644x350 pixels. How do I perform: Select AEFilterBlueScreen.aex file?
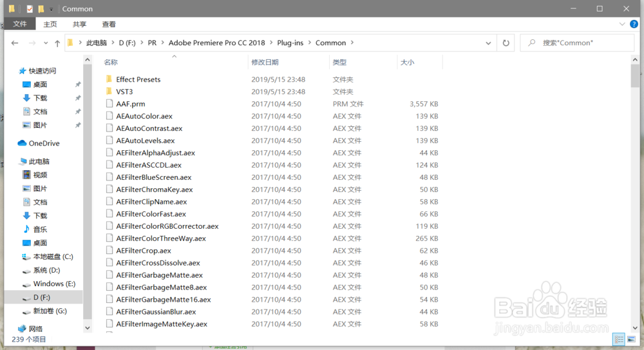coord(154,177)
